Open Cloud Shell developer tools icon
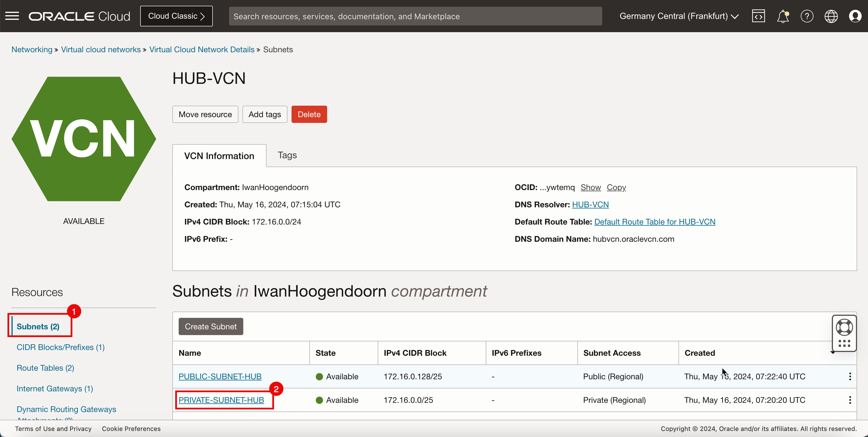Viewport: 868px width, 437px height. pyautogui.click(x=758, y=16)
